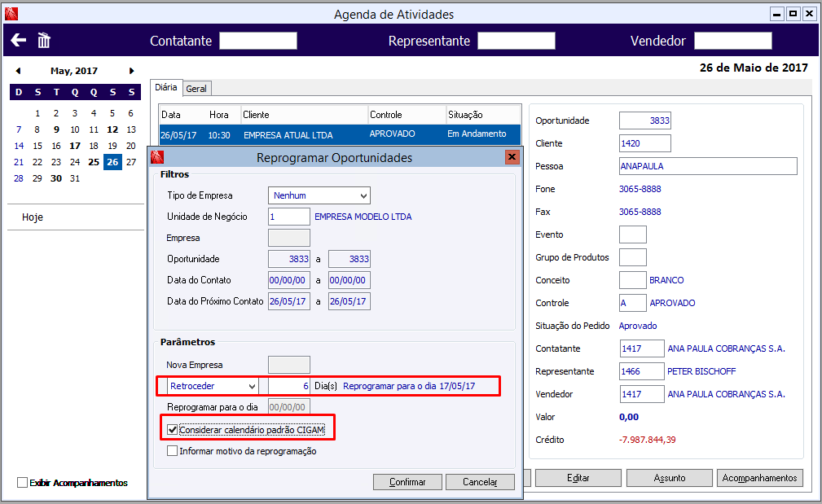Click the trash can delete icon
Viewport: 822px width, 504px height.
tap(44, 41)
